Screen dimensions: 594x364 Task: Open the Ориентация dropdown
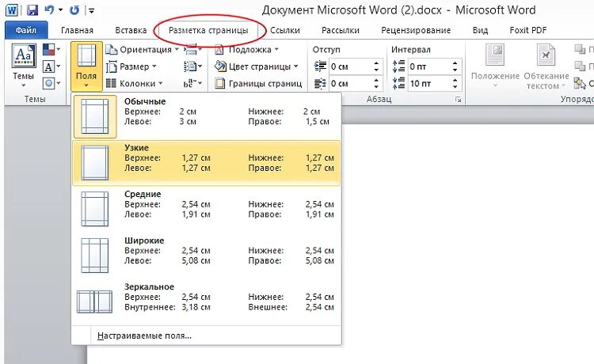pyautogui.click(x=142, y=50)
